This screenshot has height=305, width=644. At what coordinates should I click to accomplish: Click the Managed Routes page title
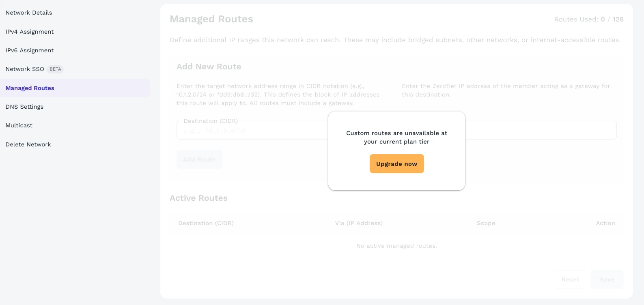(x=211, y=19)
